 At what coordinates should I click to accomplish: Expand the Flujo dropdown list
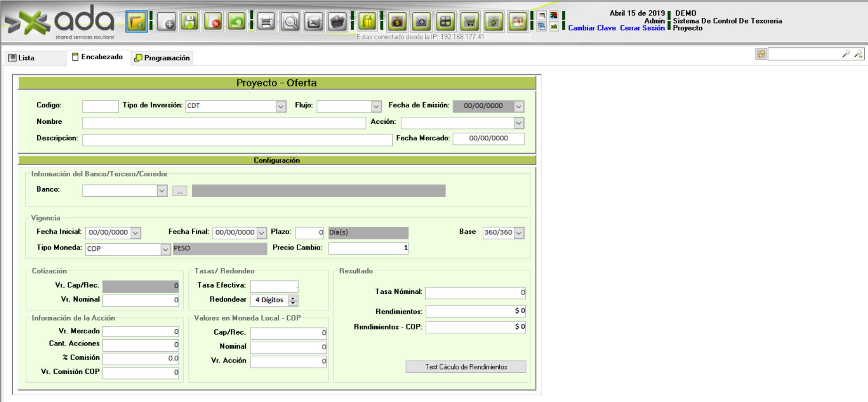[x=376, y=106]
